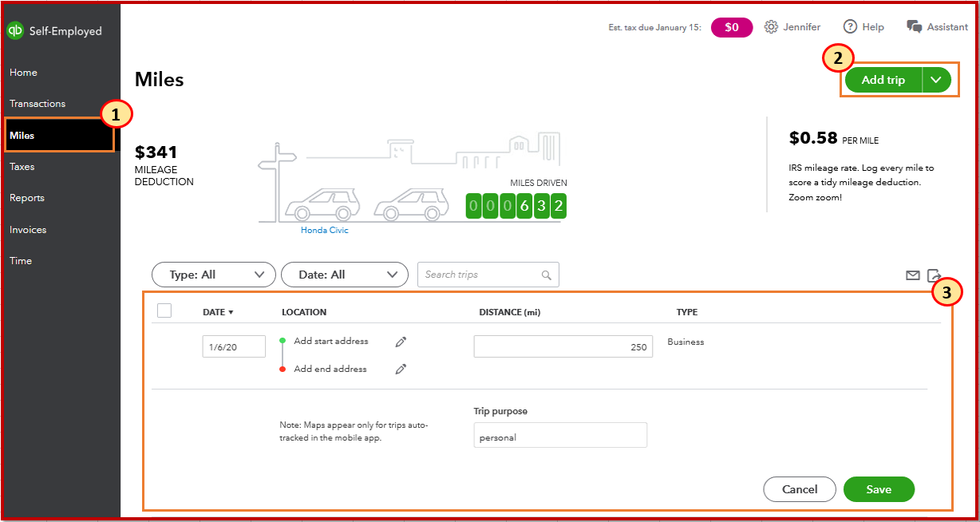
Task: Click the Business trip type text
Action: pyautogui.click(x=686, y=342)
